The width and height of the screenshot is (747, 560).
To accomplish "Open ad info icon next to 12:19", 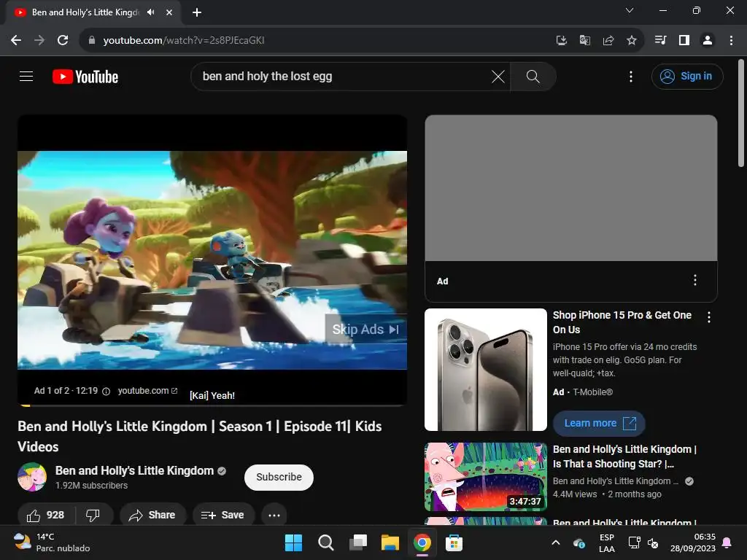I will pyautogui.click(x=107, y=392).
